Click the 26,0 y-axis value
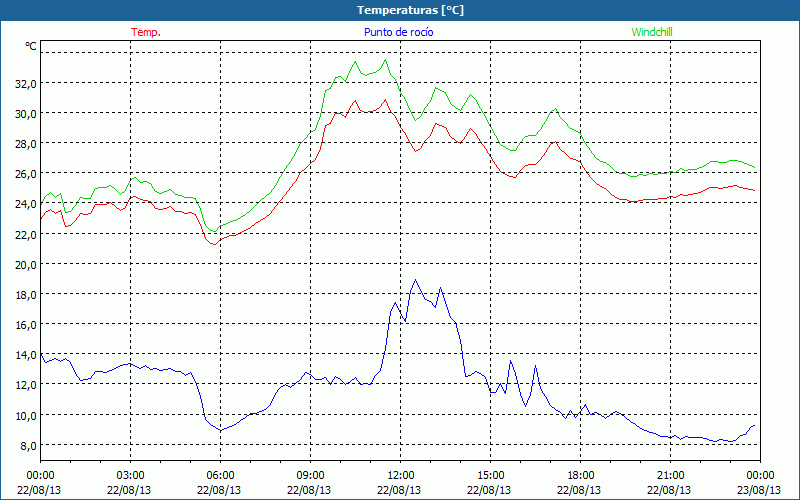The height and width of the screenshot is (500, 800). pyautogui.click(x=26, y=173)
